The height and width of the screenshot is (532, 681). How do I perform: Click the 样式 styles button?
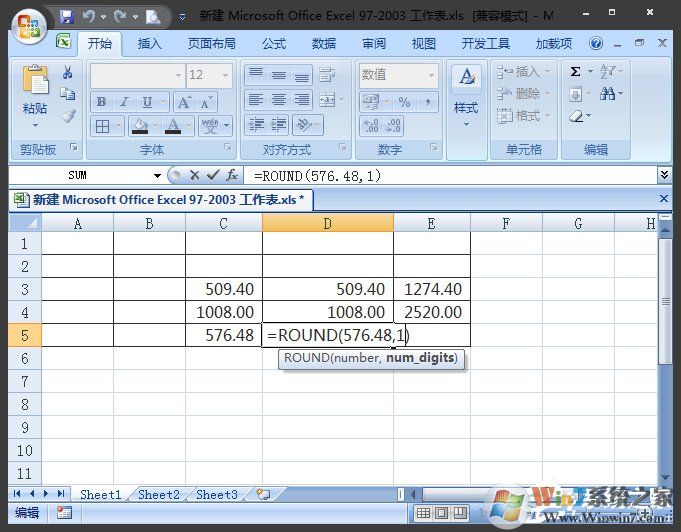point(466,96)
